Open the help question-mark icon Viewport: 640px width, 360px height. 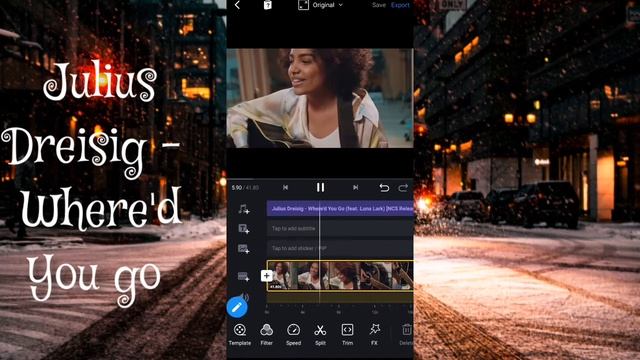click(267, 5)
